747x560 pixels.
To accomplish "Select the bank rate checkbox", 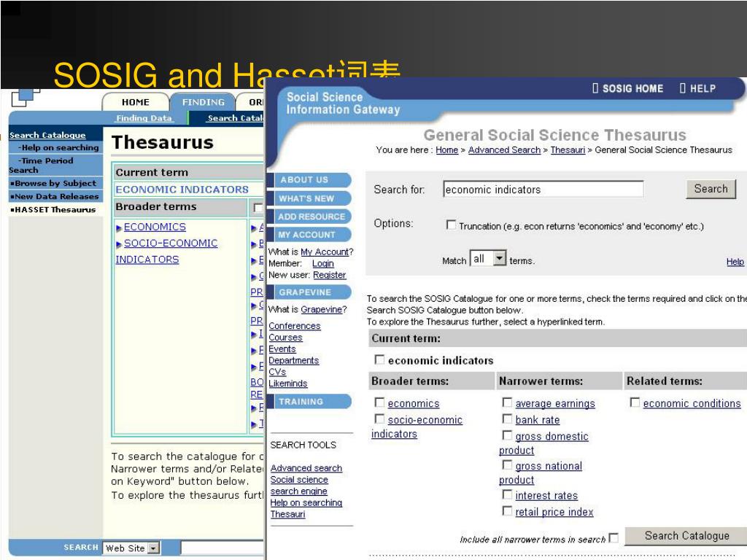I will [x=508, y=419].
